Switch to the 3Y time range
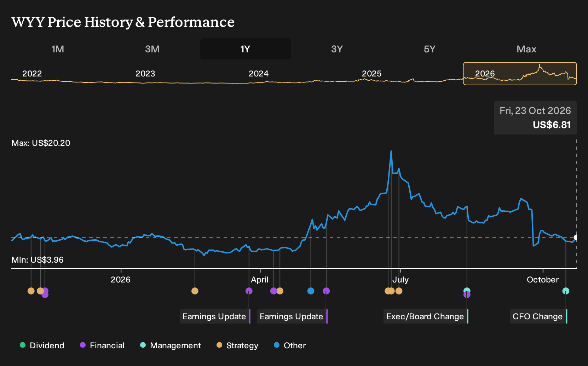The image size is (588, 366). (x=337, y=49)
